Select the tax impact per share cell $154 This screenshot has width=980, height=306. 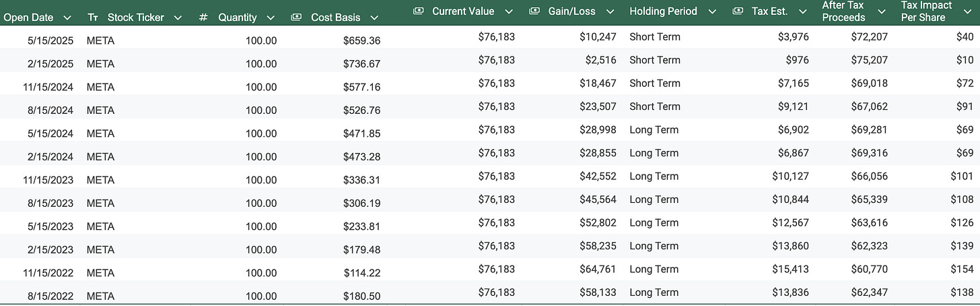tap(962, 269)
